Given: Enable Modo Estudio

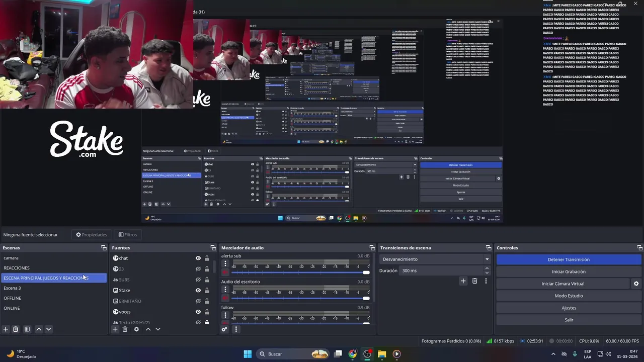Looking at the screenshot, I should point(569,296).
